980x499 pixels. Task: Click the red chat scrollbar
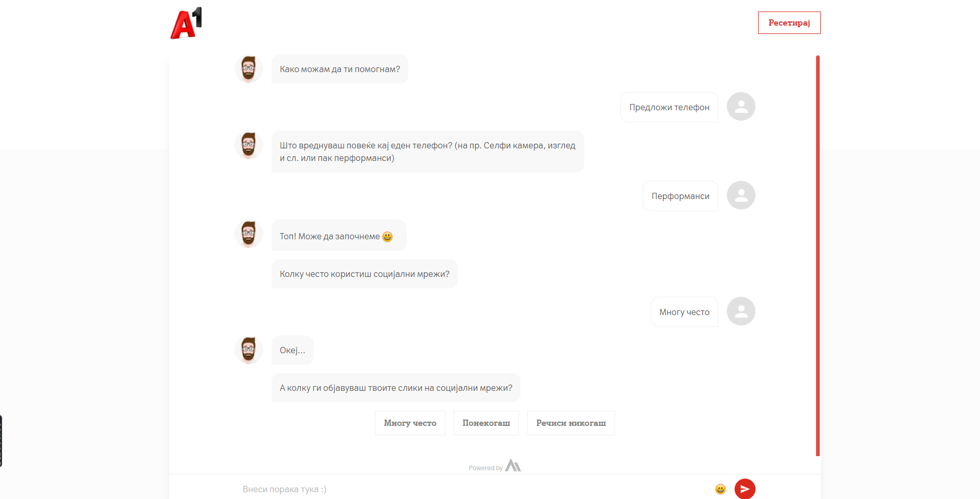[x=818, y=256]
